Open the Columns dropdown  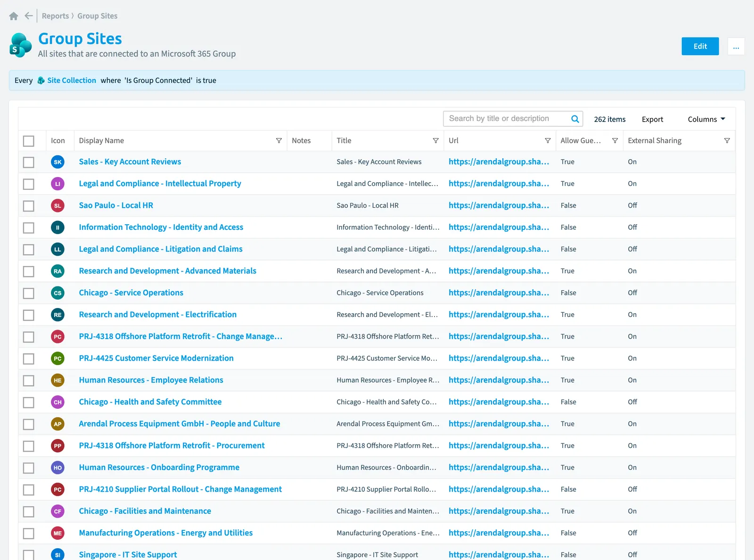(x=706, y=119)
